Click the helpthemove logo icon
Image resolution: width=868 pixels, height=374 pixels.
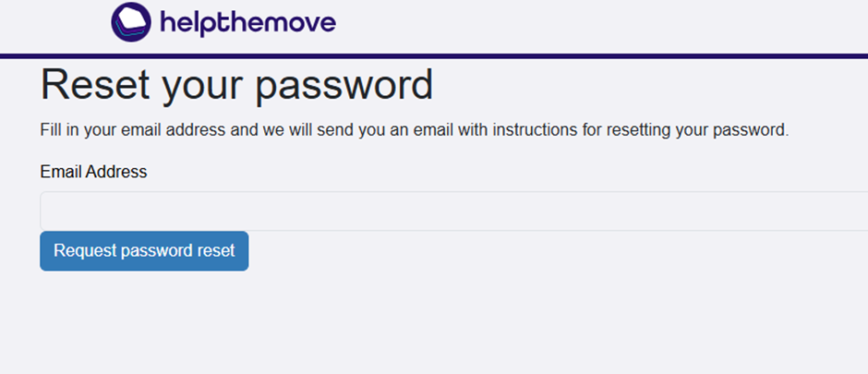click(131, 22)
